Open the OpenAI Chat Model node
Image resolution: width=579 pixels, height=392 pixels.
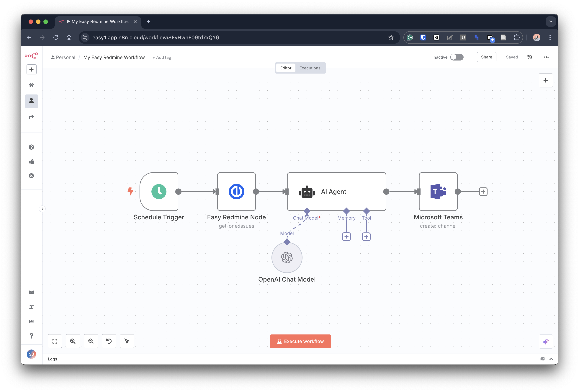287,258
